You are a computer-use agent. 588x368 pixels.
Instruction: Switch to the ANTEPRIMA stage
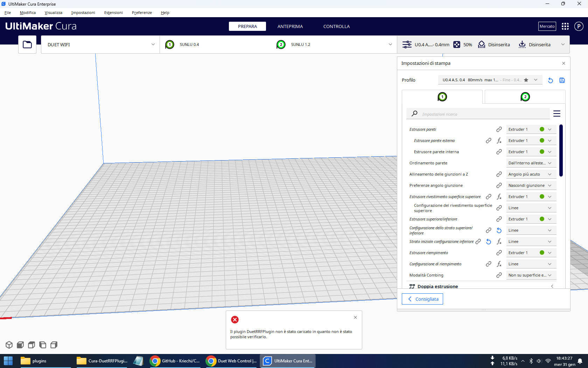click(x=290, y=26)
